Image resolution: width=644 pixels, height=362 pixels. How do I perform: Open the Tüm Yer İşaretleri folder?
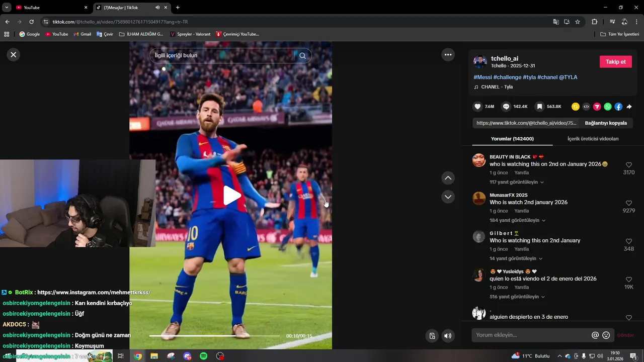pos(620,34)
